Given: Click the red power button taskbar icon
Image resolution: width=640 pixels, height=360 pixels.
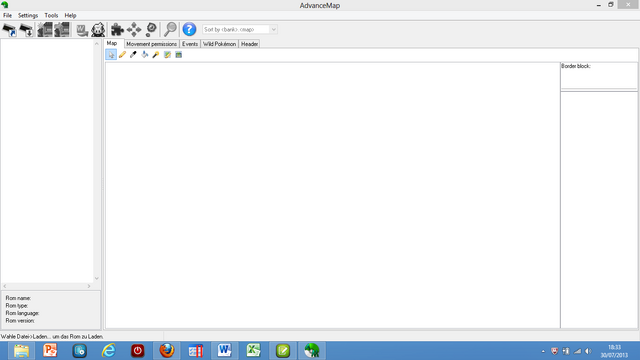Looking at the screenshot, I should pyautogui.click(x=138, y=351).
